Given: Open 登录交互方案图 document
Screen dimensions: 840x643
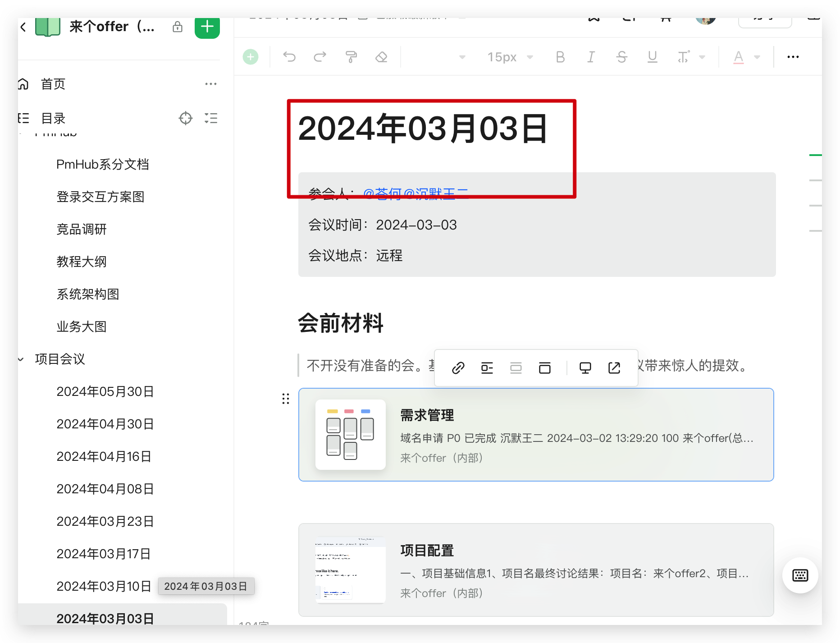Looking at the screenshot, I should click(100, 197).
